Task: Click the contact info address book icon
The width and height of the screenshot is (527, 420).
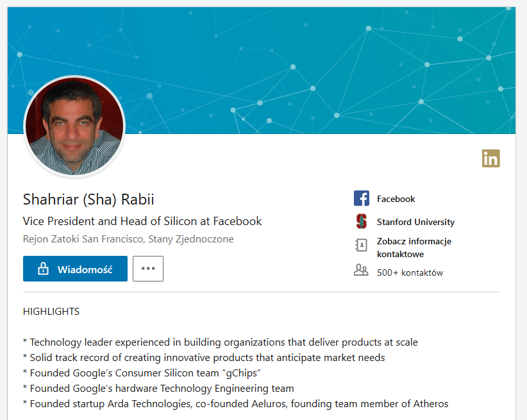Action: (362, 245)
